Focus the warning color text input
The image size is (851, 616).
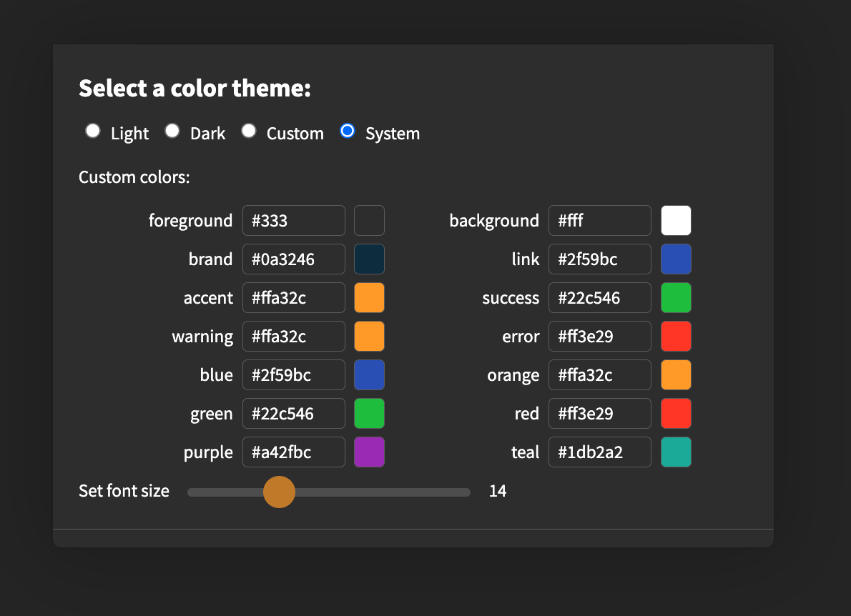tap(294, 337)
